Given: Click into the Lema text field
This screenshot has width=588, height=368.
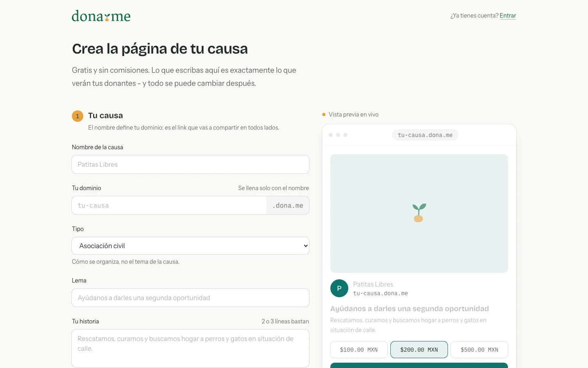Looking at the screenshot, I should (x=190, y=298).
